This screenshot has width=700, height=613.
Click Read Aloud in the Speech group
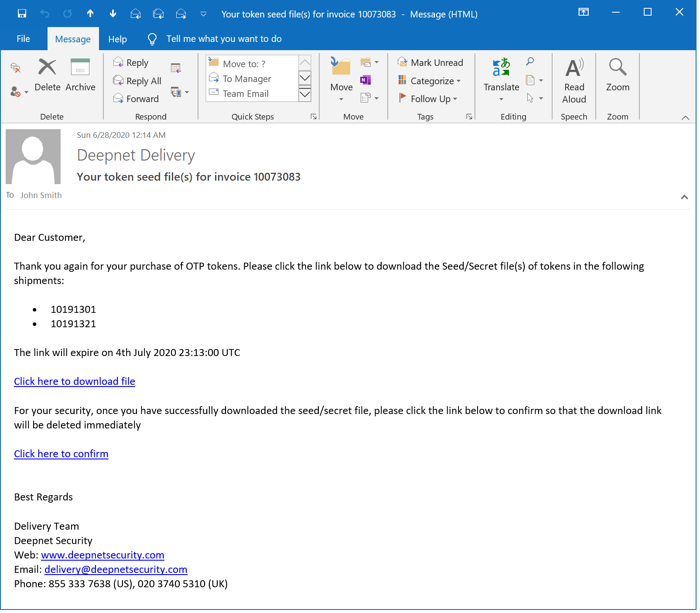coord(574,81)
